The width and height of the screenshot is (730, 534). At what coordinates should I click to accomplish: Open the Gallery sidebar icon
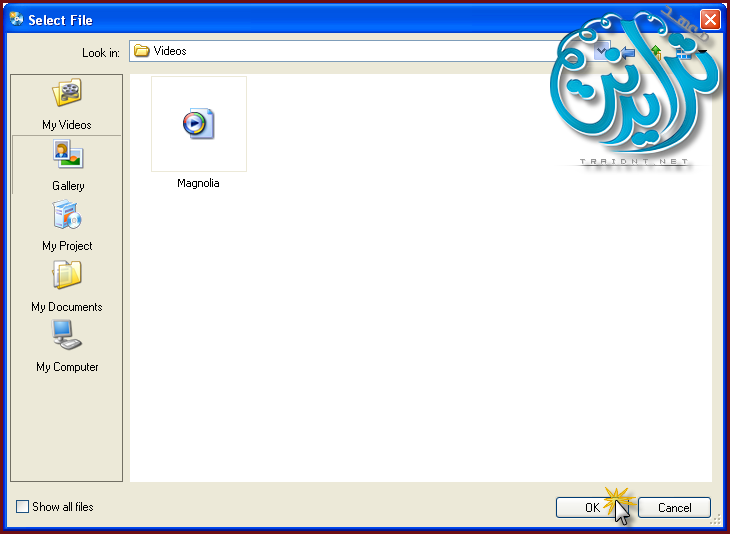point(68,154)
